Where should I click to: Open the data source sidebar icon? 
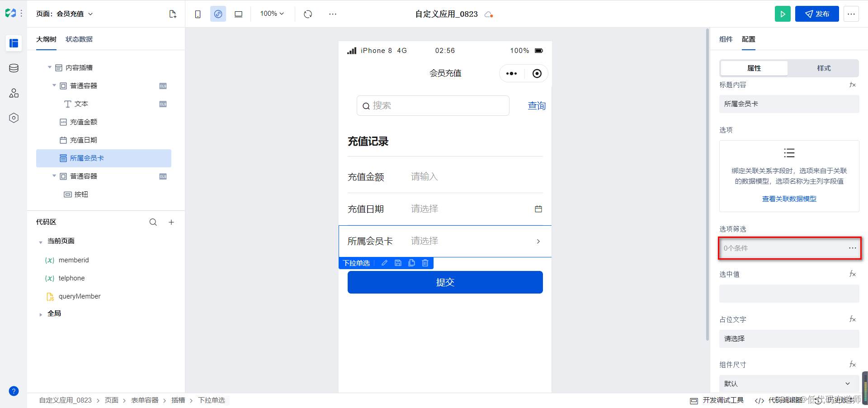pos(14,68)
